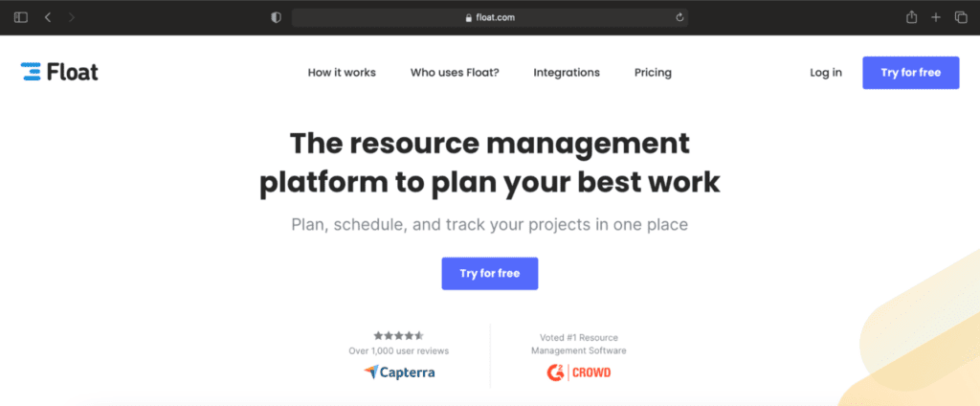
Task: Go back to previous page
Action: click(48, 17)
